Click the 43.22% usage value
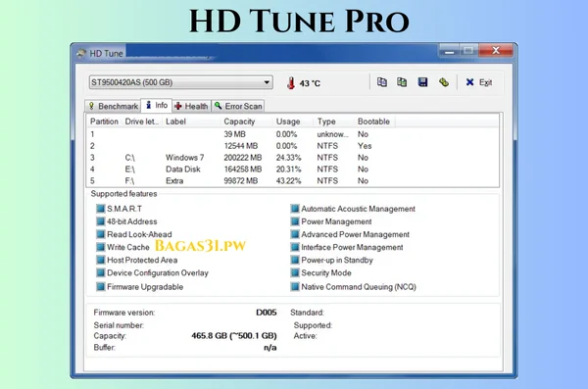This screenshot has height=389, width=588. point(288,181)
